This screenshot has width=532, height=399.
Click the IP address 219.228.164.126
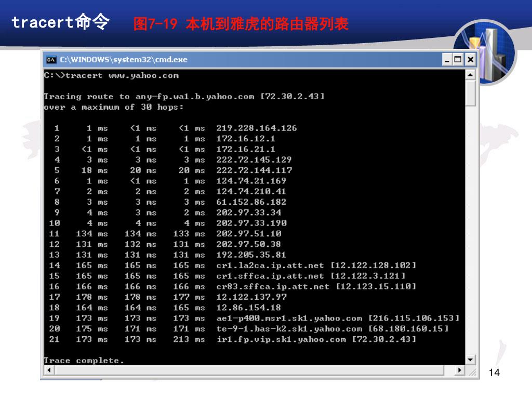point(257,128)
